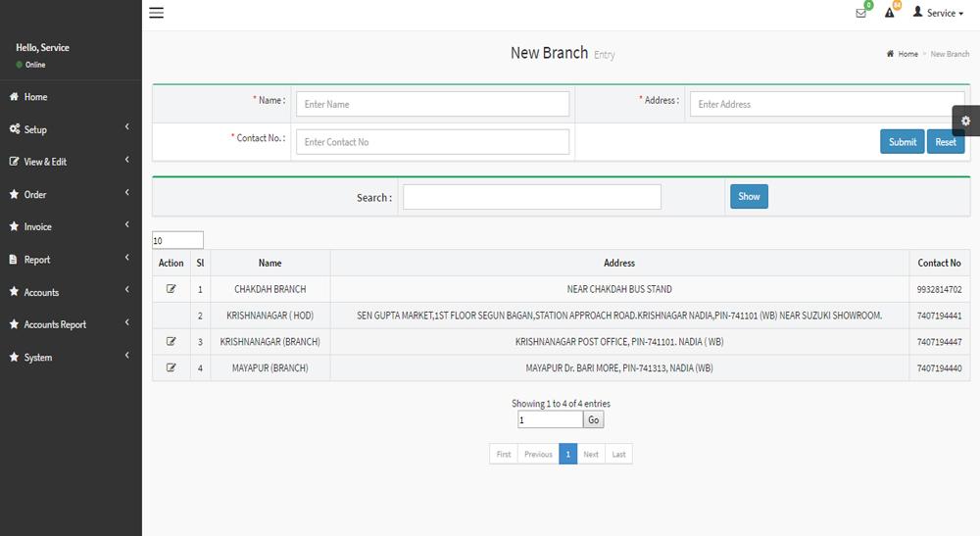Select contact number 7407194440 cell
Screen dimensions: 980x536
coord(940,368)
